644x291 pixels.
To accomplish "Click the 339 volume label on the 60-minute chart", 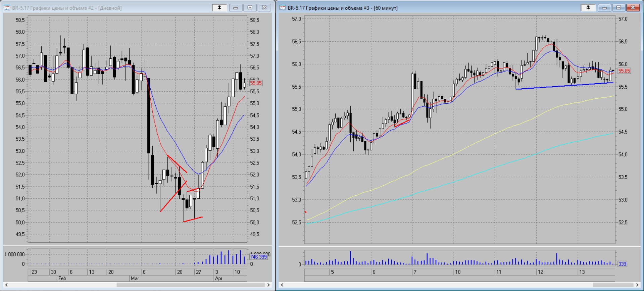I will point(622,264).
